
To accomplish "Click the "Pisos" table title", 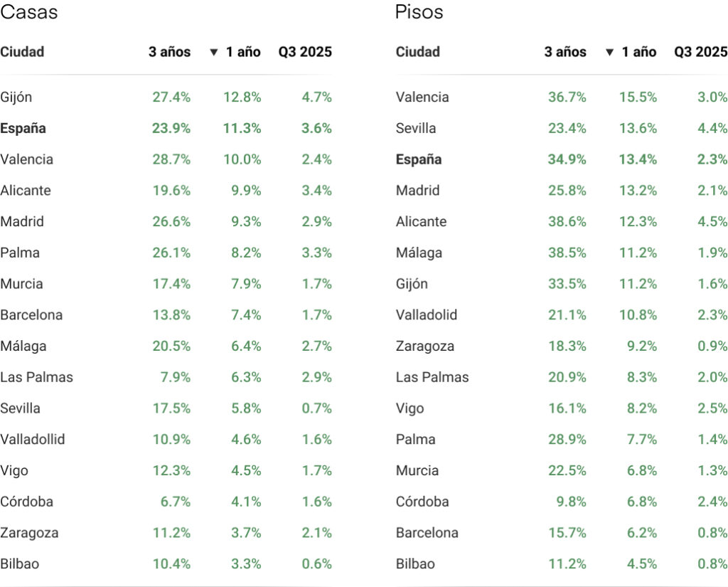I will coord(419,12).
